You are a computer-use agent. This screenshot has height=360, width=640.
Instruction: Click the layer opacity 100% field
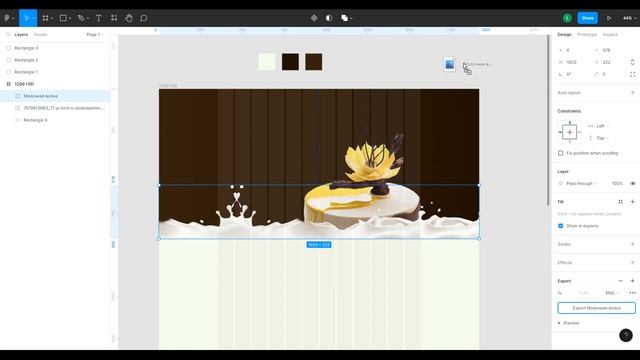click(x=617, y=184)
